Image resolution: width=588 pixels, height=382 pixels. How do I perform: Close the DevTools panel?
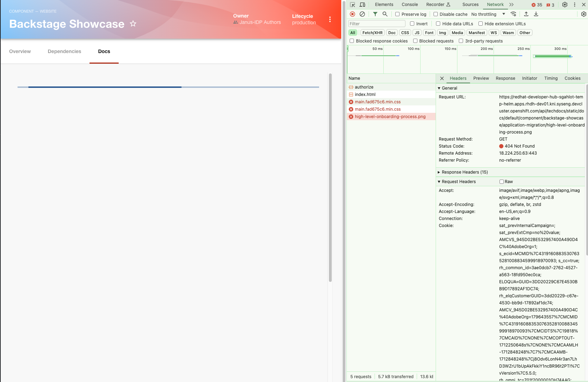[x=584, y=5]
